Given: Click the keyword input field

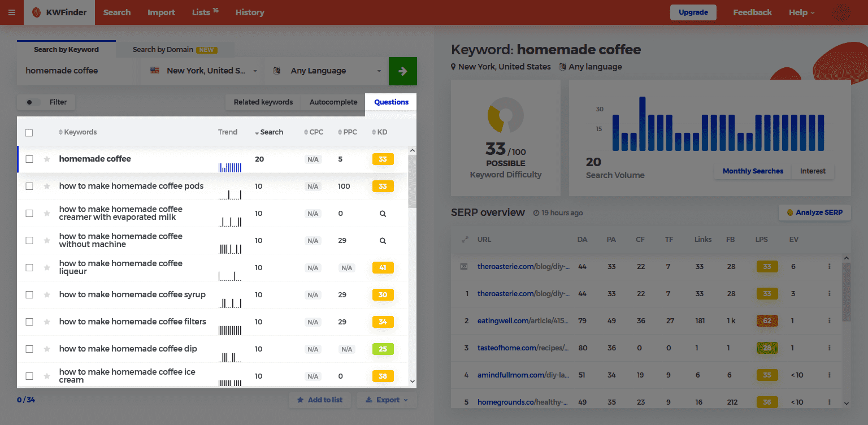Looking at the screenshot, I should pyautogui.click(x=79, y=71).
